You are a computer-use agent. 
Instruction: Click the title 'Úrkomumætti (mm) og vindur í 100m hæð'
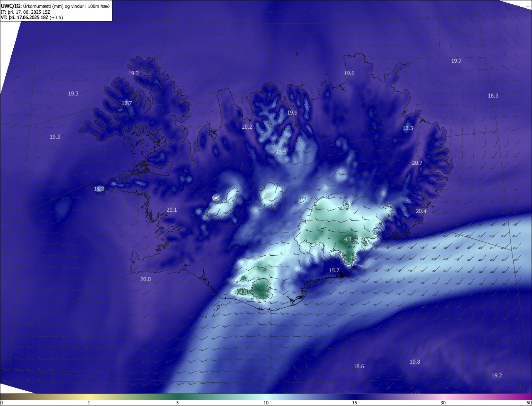click(66, 6)
